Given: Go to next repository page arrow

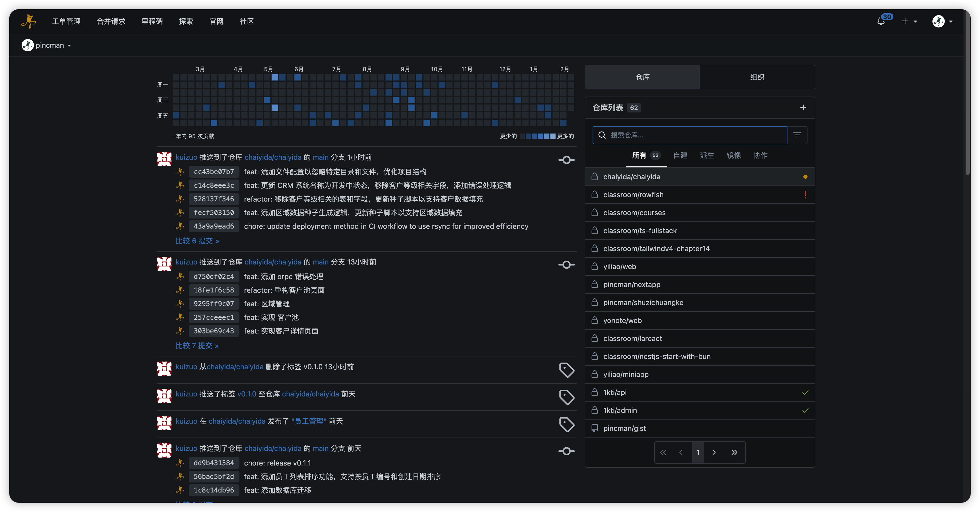Looking at the screenshot, I should tap(714, 452).
